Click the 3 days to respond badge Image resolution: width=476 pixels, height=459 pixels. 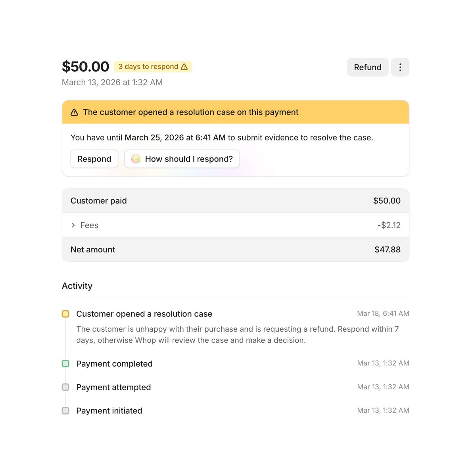(153, 67)
